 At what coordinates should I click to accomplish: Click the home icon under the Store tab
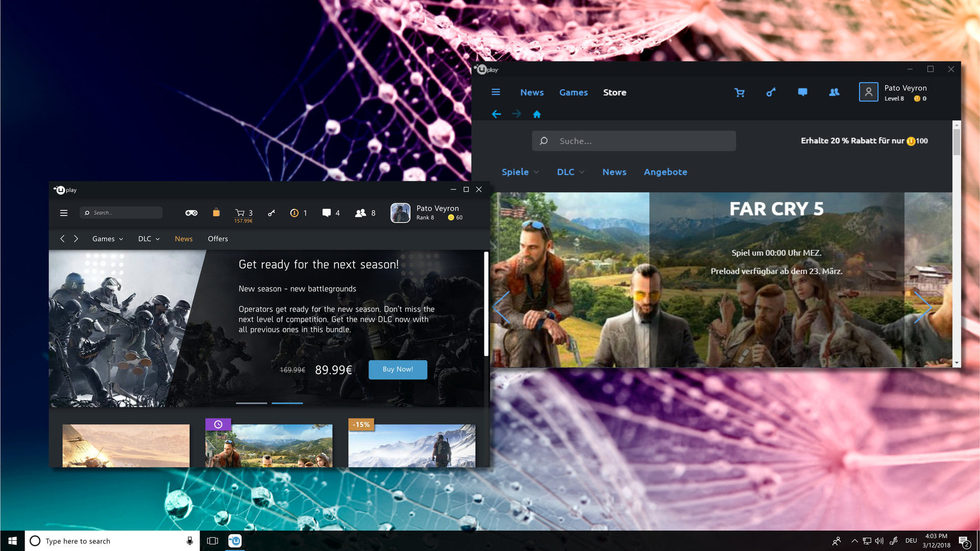coord(537,114)
